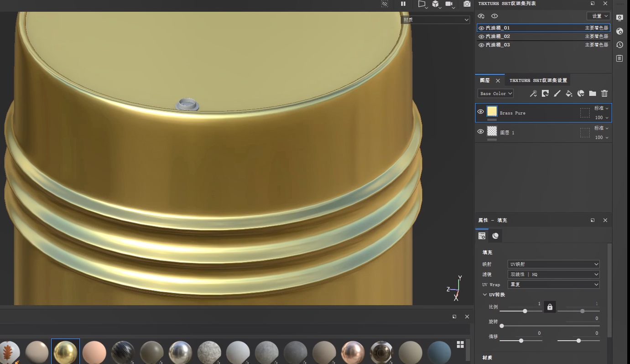
Task: Delete layer with the trash icon
Action: tap(604, 94)
